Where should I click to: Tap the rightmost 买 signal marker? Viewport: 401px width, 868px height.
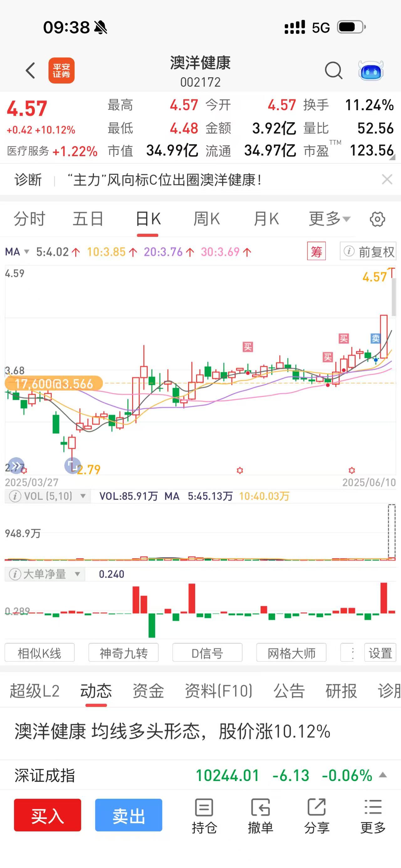coord(344,338)
